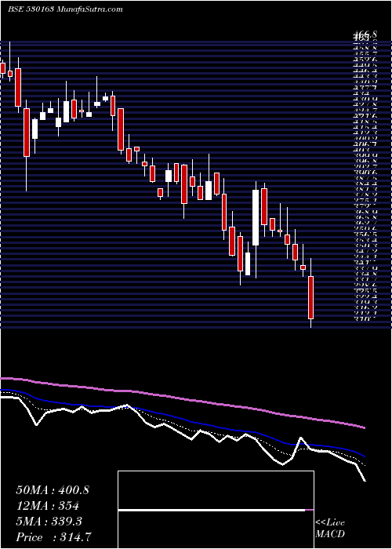Click the last tall red candlestick on the right
The width and height of the screenshot is (392, 549).
point(310,297)
